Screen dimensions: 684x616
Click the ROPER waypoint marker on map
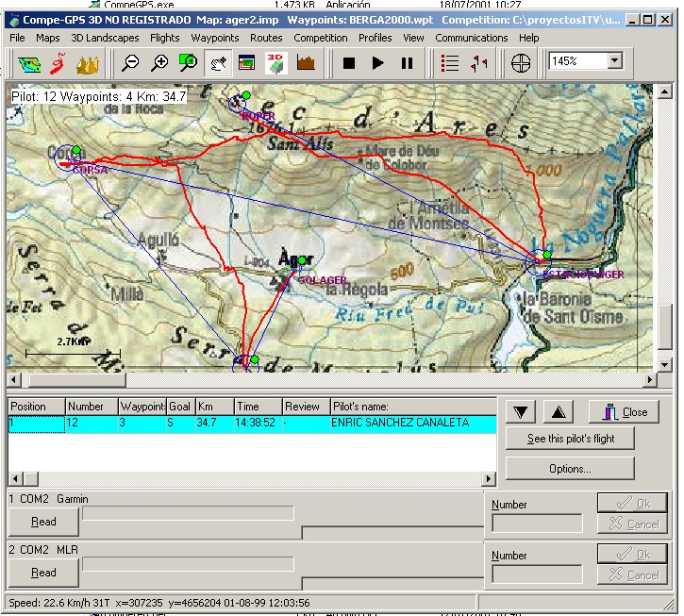237,104
